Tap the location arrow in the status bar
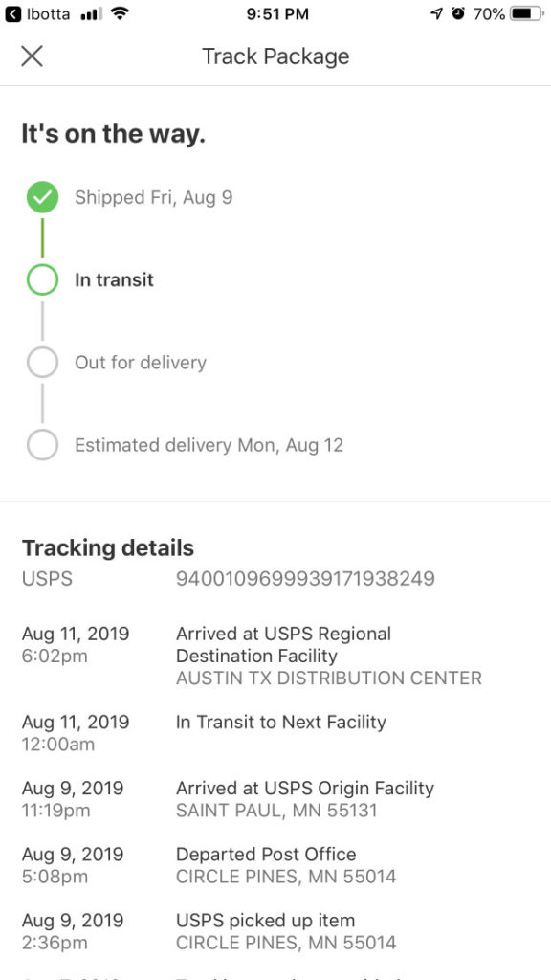The width and height of the screenshot is (551, 980). (437, 14)
